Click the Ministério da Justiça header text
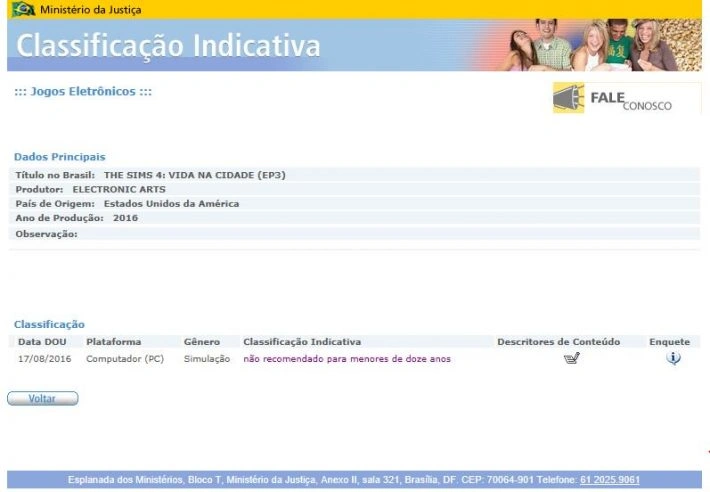710x492 pixels. click(x=90, y=10)
